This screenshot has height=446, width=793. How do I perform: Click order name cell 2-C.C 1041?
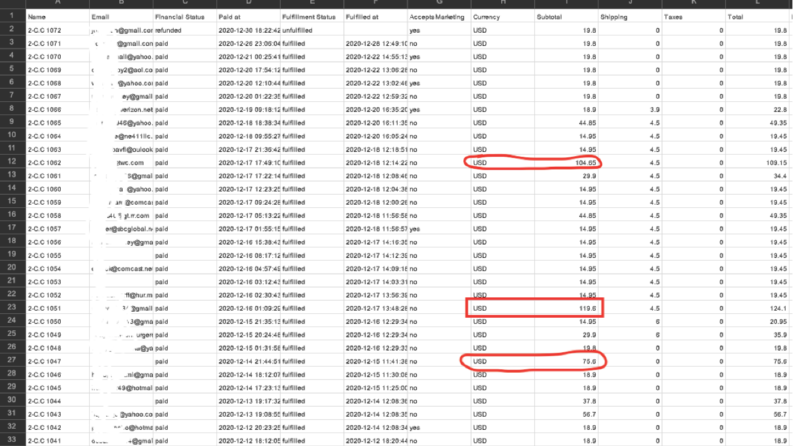58,440
